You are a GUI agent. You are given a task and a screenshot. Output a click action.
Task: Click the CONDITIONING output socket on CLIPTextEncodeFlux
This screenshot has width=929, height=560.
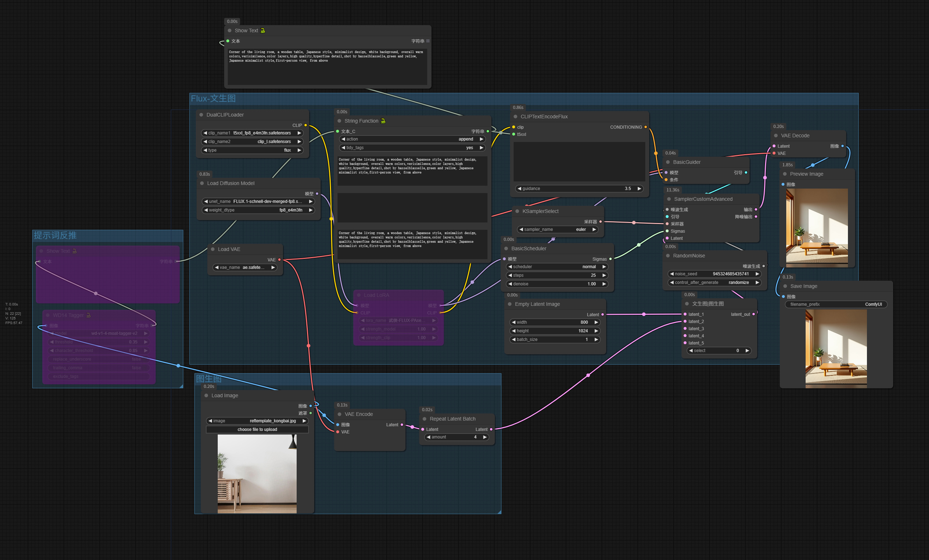(x=646, y=127)
